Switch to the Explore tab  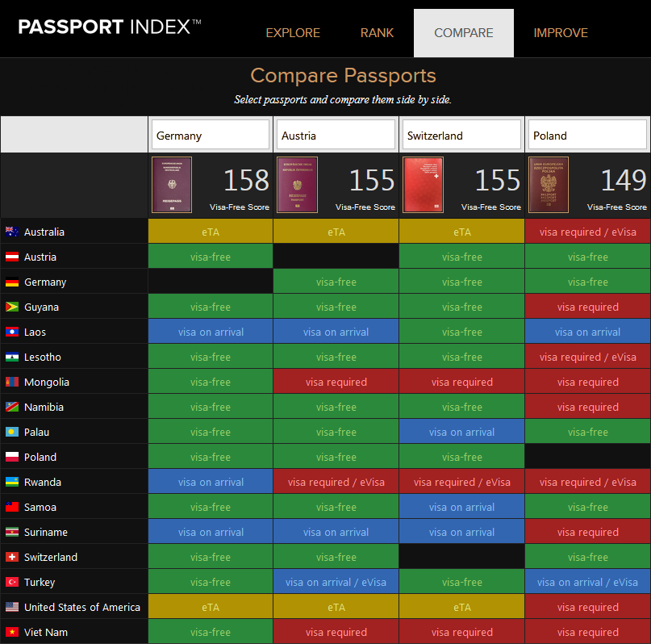[293, 33]
